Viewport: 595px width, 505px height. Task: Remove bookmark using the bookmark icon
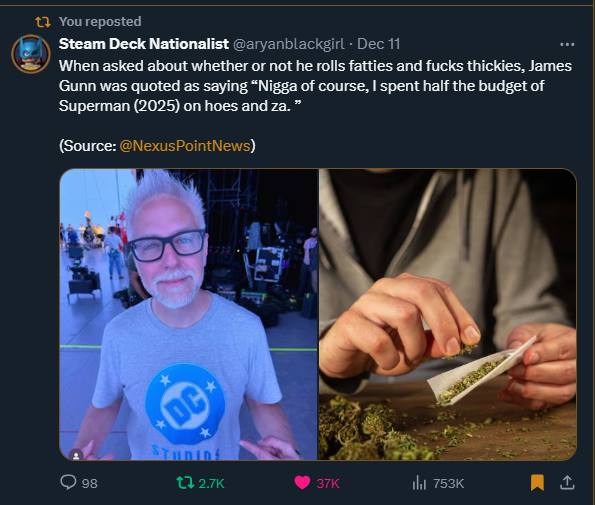pyautogui.click(x=537, y=483)
